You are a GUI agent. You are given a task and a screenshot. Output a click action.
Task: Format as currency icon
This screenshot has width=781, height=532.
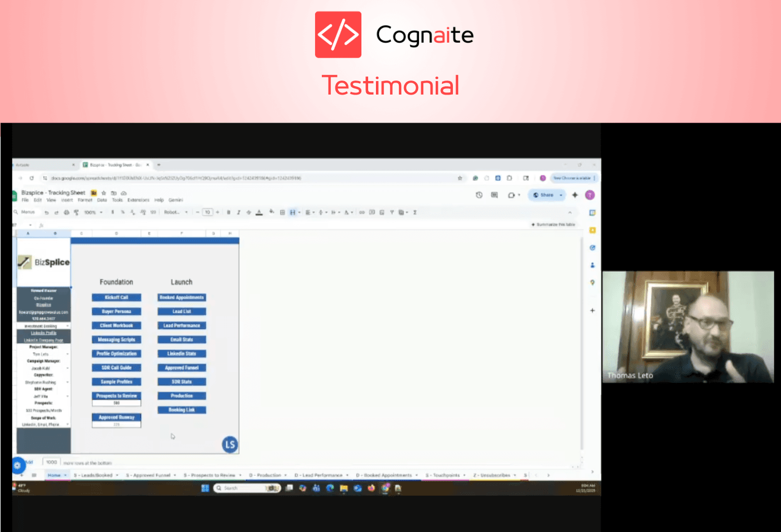(x=112, y=212)
